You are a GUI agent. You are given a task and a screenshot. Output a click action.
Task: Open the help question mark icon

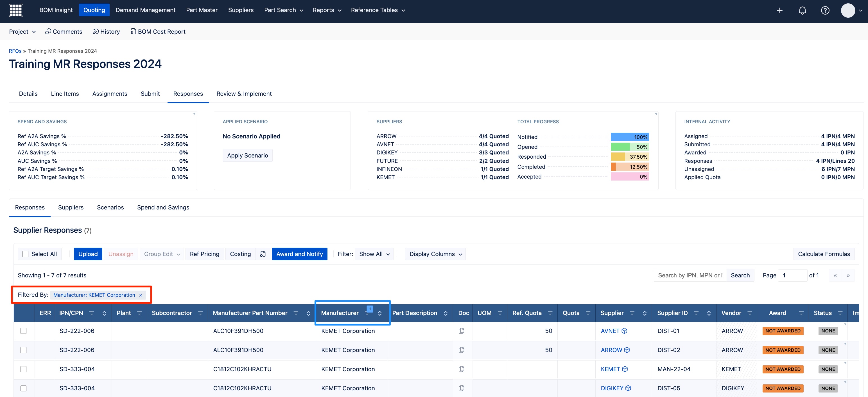click(x=825, y=10)
